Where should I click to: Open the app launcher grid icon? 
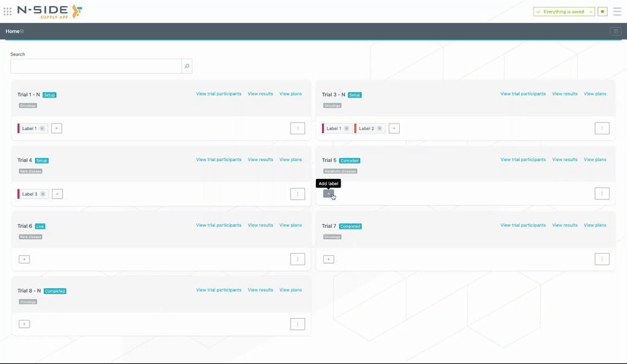[x=7, y=11]
